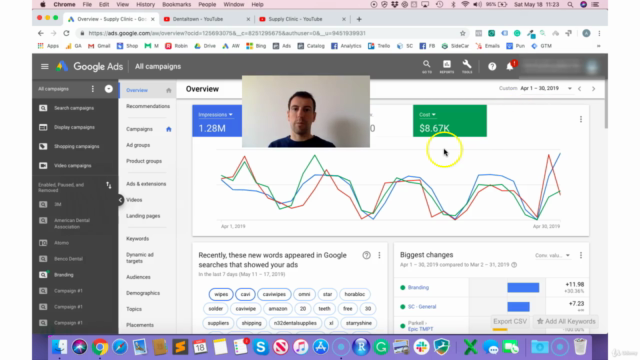Select the 'wipes' keyword chip
Image resolution: width=640 pixels, height=360 pixels.
coord(221,294)
